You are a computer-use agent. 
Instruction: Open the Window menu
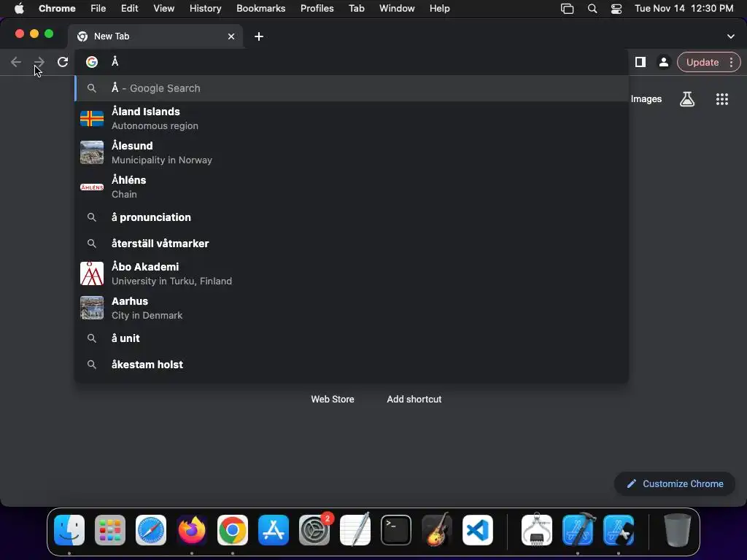(x=397, y=9)
